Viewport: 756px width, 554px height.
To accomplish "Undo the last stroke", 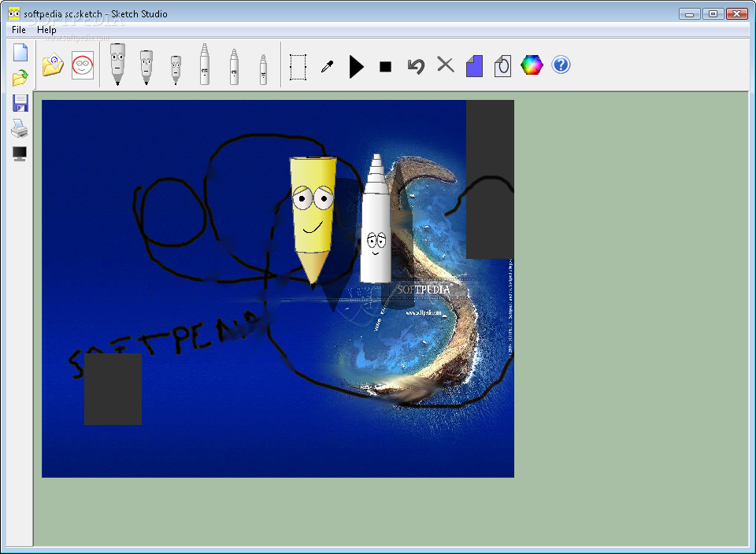I will point(416,66).
